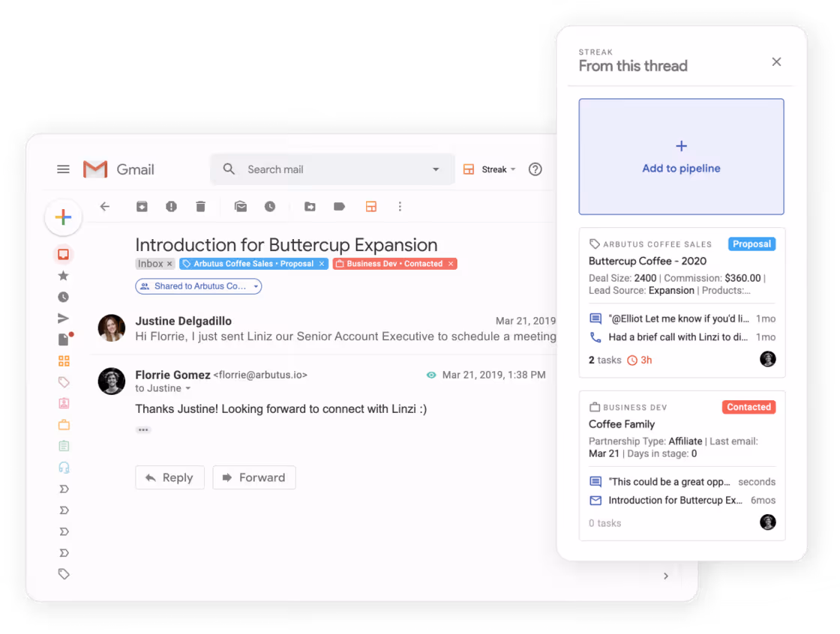Click Justine Delgadillo's avatar

pyautogui.click(x=112, y=327)
